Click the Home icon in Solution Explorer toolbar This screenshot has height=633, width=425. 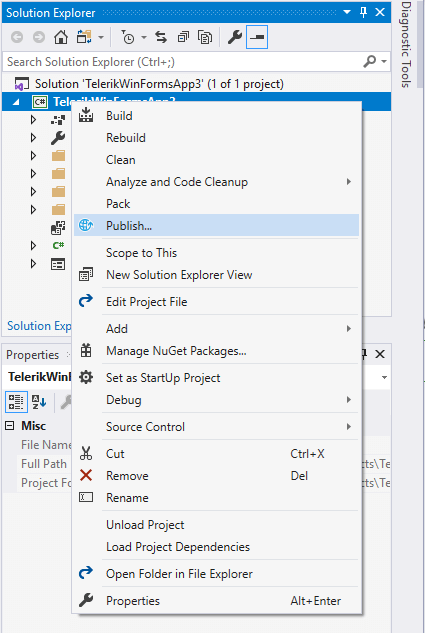(61, 38)
